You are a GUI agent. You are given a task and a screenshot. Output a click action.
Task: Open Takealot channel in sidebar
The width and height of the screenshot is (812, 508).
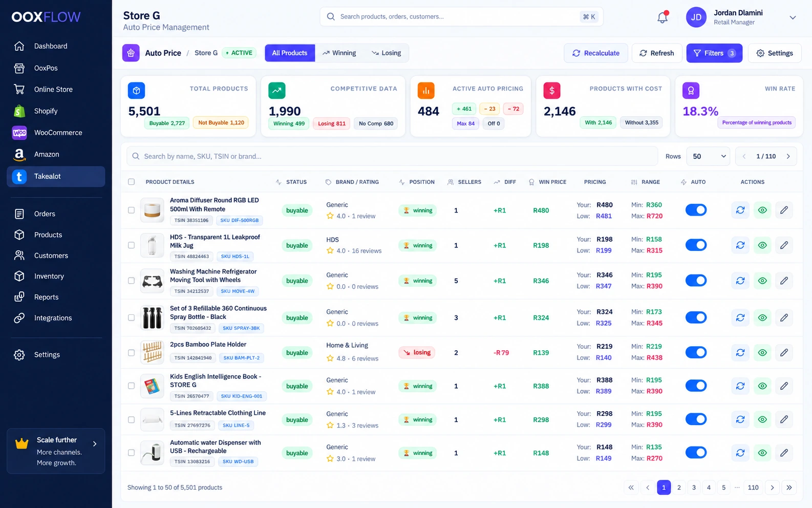[x=56, y=176]
